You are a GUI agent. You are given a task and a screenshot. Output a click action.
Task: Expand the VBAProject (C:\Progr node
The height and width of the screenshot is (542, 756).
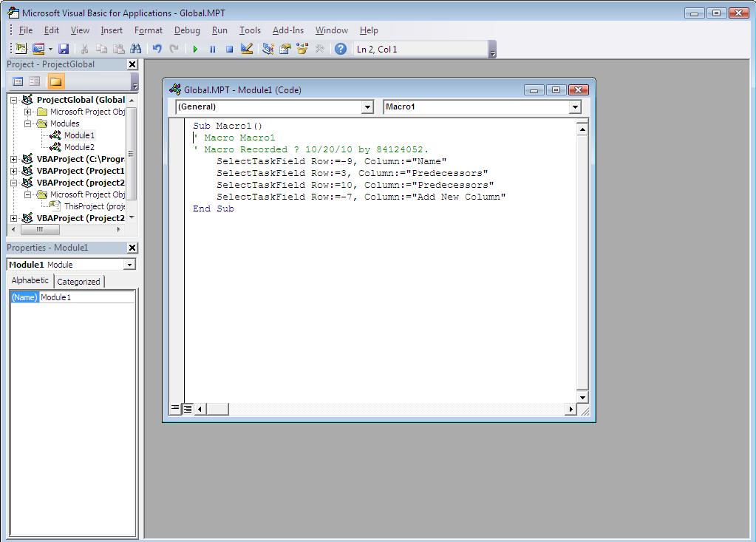14,159
